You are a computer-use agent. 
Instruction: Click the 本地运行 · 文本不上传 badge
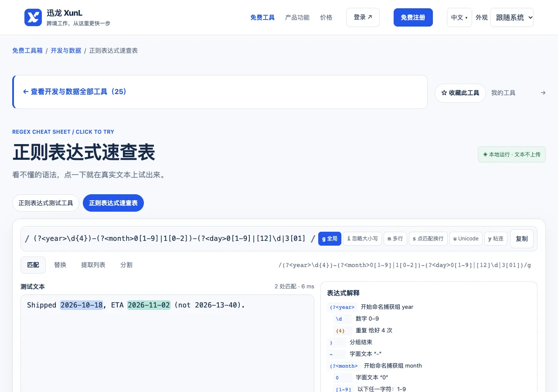(512, 155)
